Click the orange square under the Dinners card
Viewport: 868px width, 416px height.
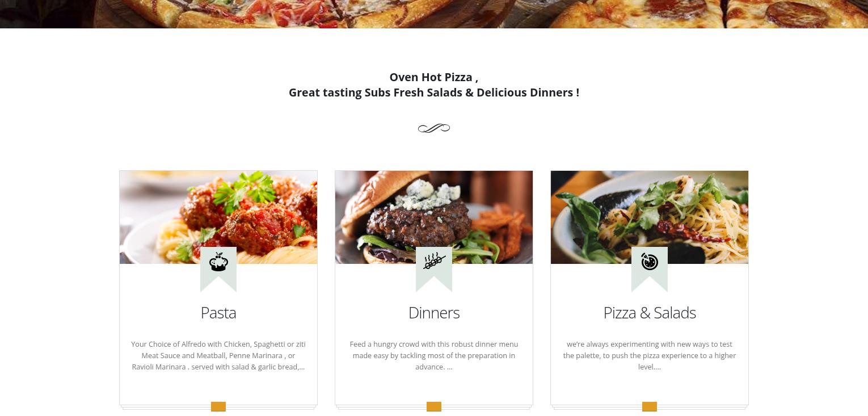click(434, 406)
